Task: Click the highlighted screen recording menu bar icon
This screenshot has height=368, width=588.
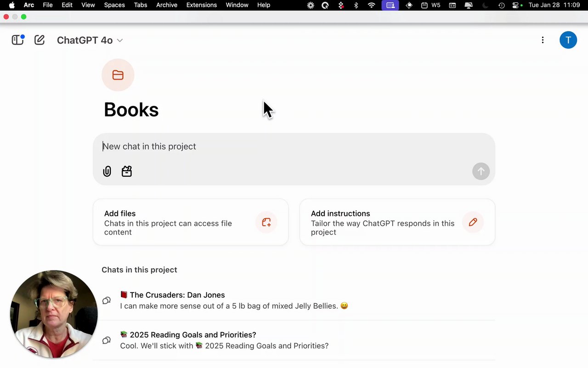Action: pyautogui.click(x=390, y=5)
